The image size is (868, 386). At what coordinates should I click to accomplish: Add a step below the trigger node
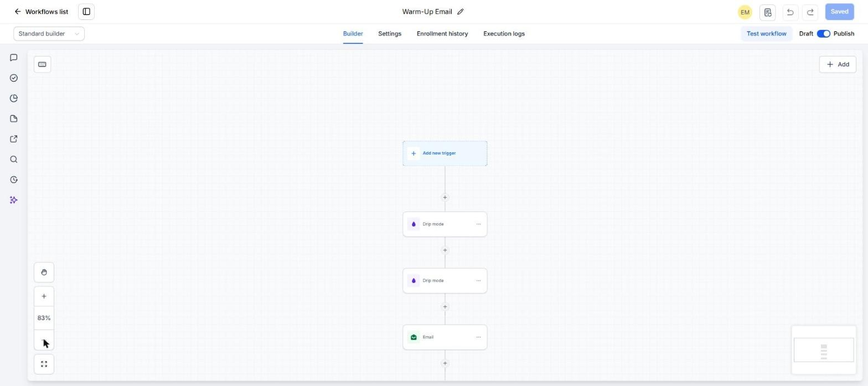pyautogui.click(x=445, y=197)
